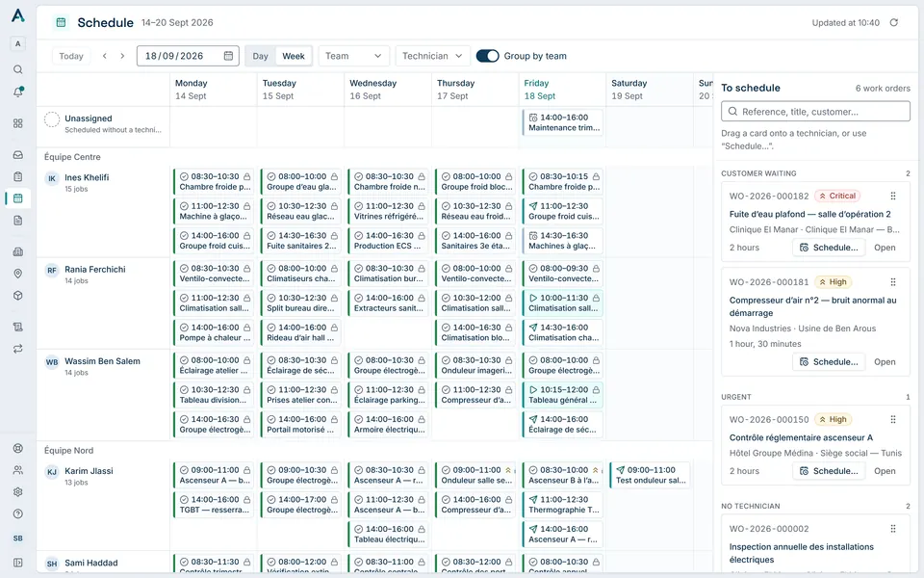Open search from the left sidebar
924x578 pixels.
(x=18, y=69)
